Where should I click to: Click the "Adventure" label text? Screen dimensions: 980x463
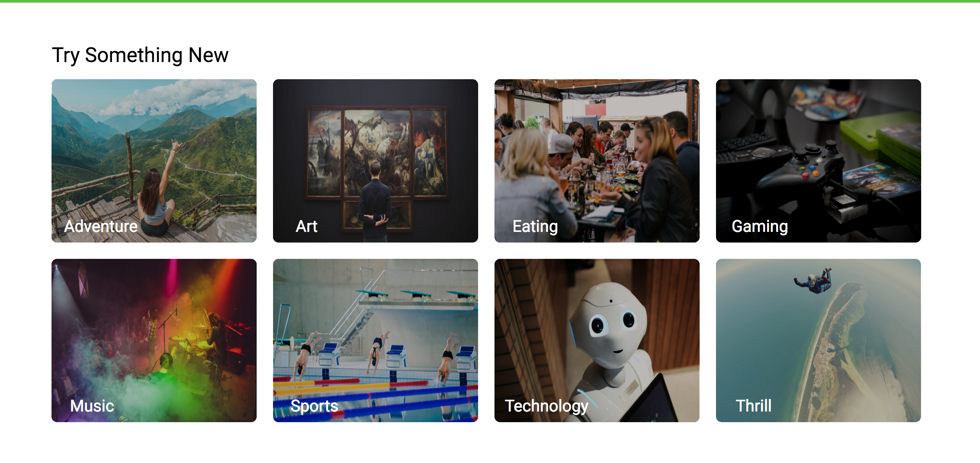coord(101,226)
